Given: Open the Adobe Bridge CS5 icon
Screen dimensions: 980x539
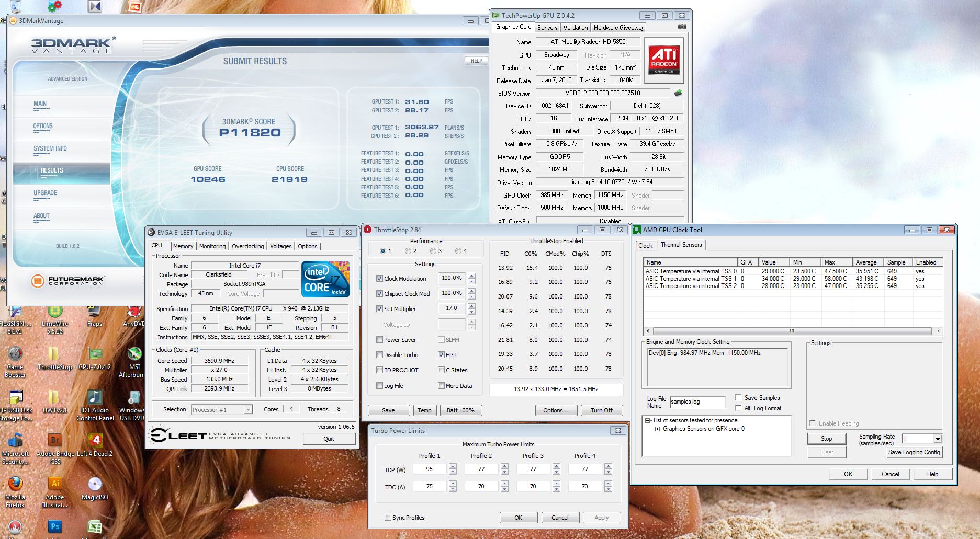Looking at the screenshot, I should tap(55, 449).
